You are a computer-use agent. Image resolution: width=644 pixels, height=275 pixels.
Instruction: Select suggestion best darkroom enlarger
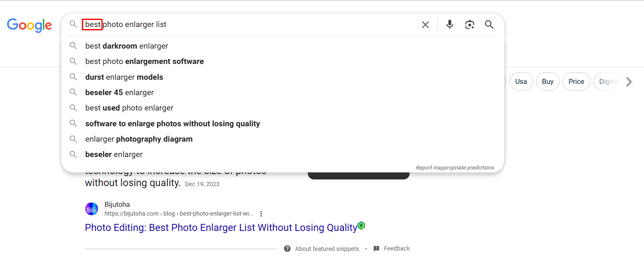click(283, 46)
